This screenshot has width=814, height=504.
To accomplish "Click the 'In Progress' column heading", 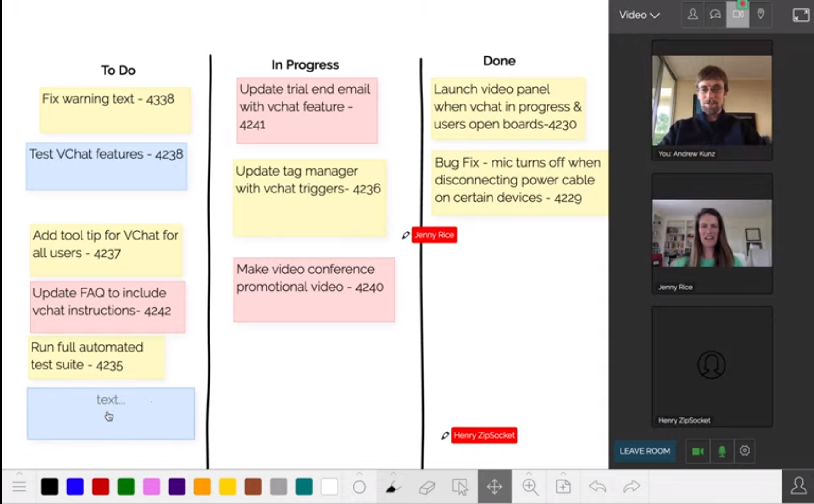I will pos(305,64).
